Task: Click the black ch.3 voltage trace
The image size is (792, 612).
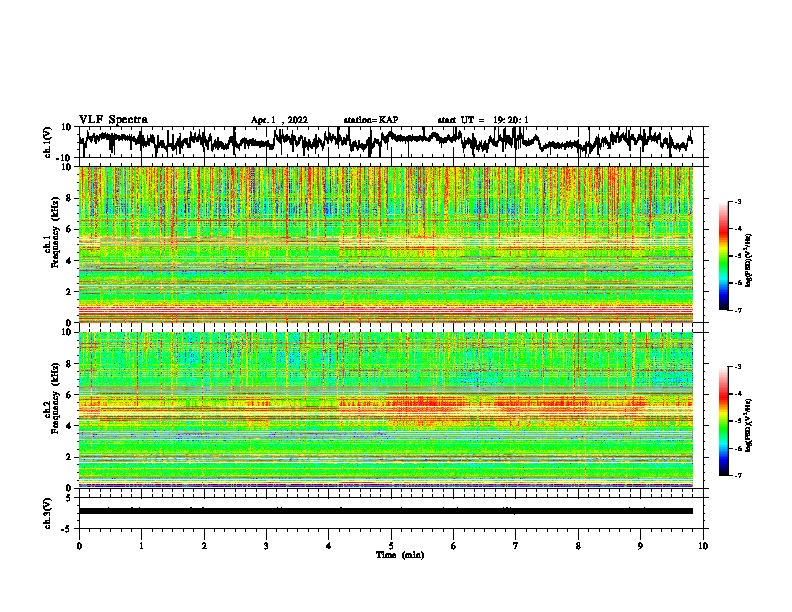Action: [x=386, y=511]
